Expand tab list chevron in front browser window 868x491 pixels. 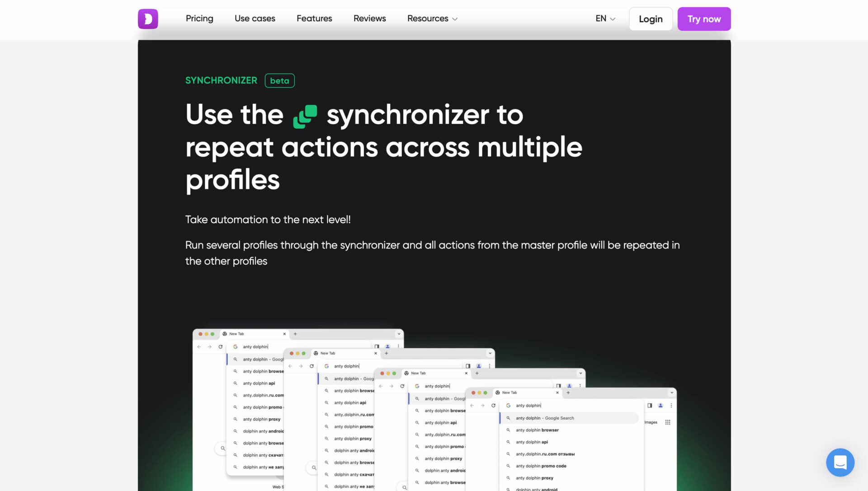click(x=672, y=393)
